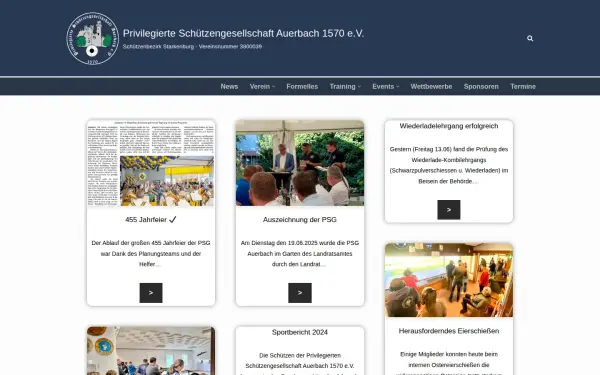This screenshot has width=600, height=375.
Task: Go to the Wettbewerbe page
Action: [431, 86]
